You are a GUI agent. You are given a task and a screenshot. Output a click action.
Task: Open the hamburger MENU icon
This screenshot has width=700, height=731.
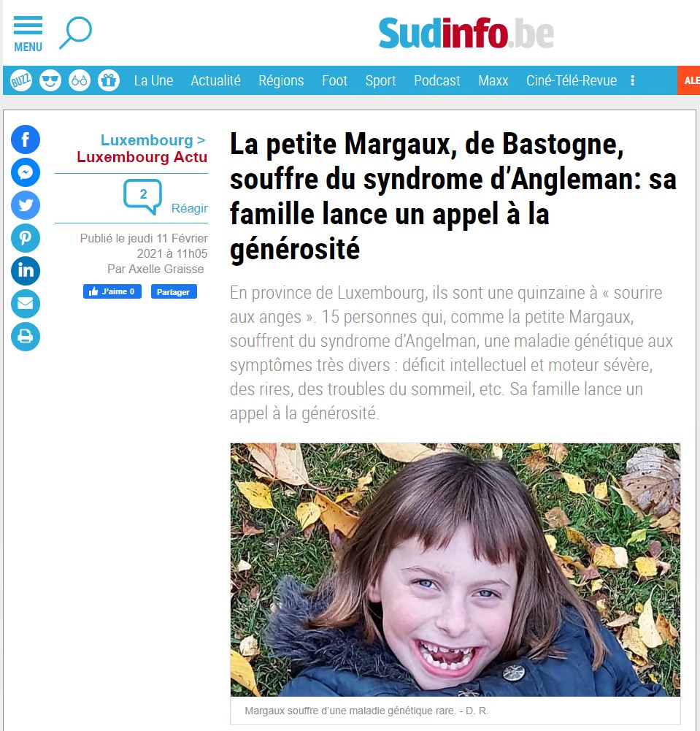[x=28, y=34]
